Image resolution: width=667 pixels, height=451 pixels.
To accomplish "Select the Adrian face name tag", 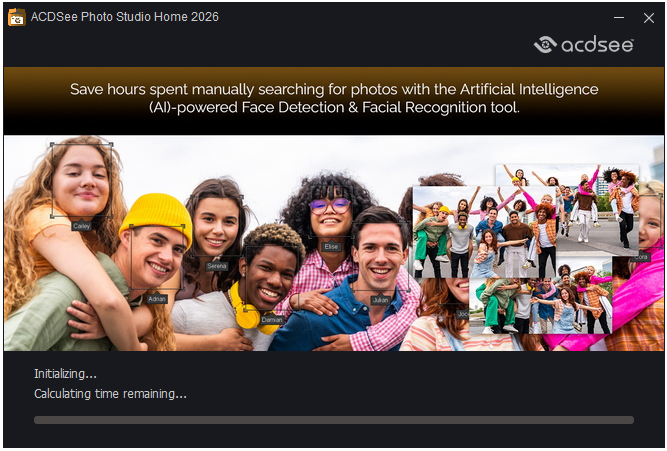I will click(x=157, y=299).
